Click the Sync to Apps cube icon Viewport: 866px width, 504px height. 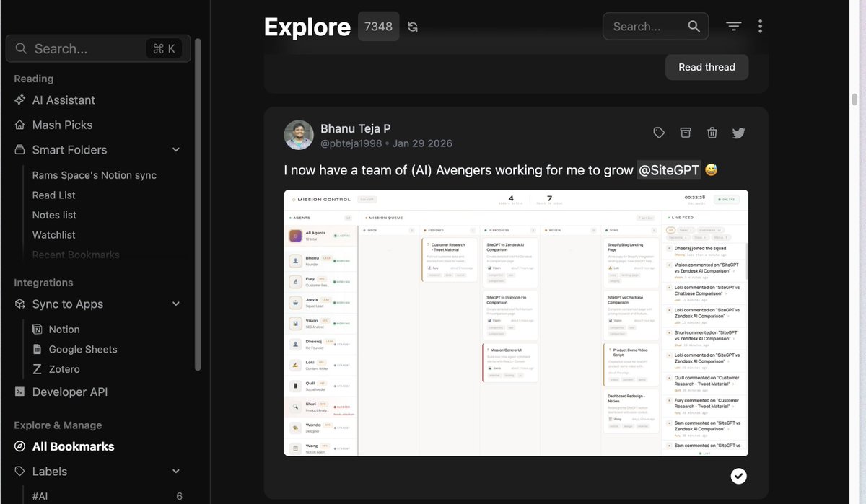20,304
